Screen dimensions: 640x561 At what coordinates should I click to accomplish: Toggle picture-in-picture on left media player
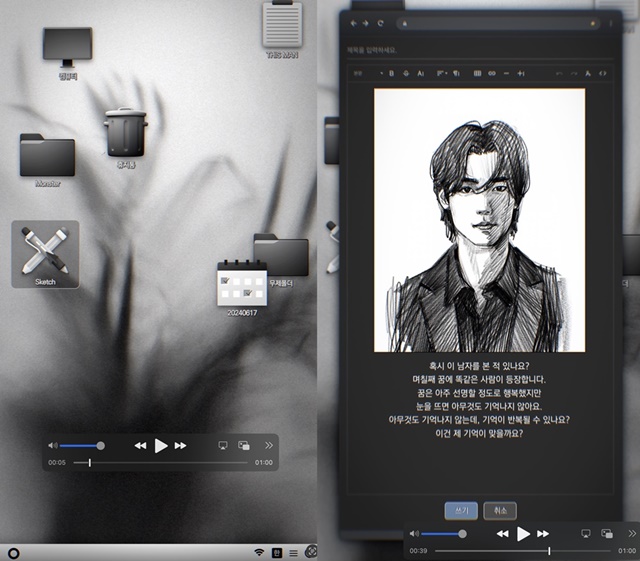243,445
